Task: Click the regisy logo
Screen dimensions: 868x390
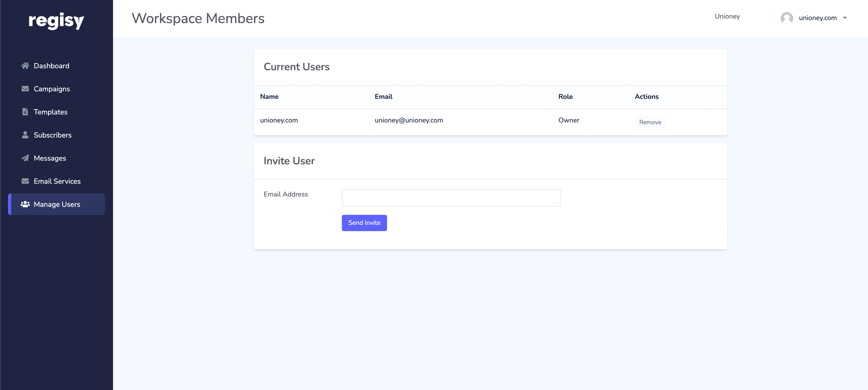Action: tap(56, 21)
